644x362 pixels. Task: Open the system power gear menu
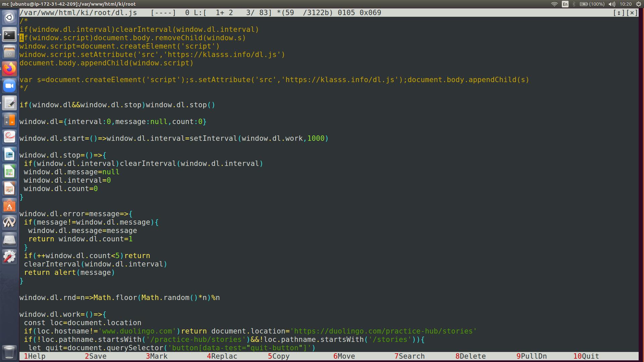tap(639, 4)
